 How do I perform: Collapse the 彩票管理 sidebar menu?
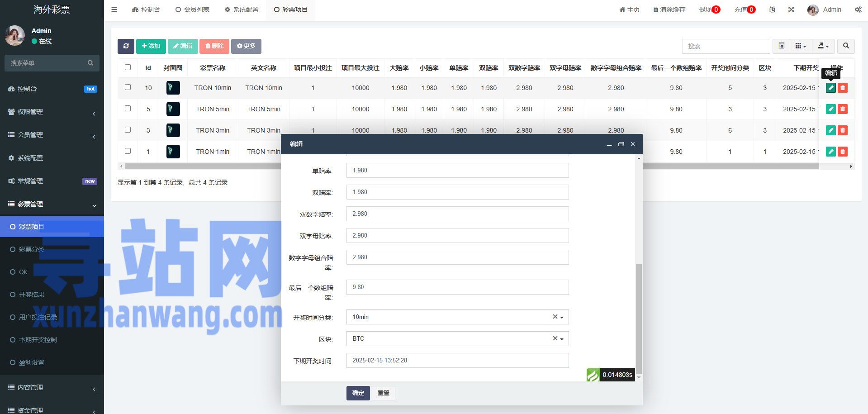[x=52, y=204]
